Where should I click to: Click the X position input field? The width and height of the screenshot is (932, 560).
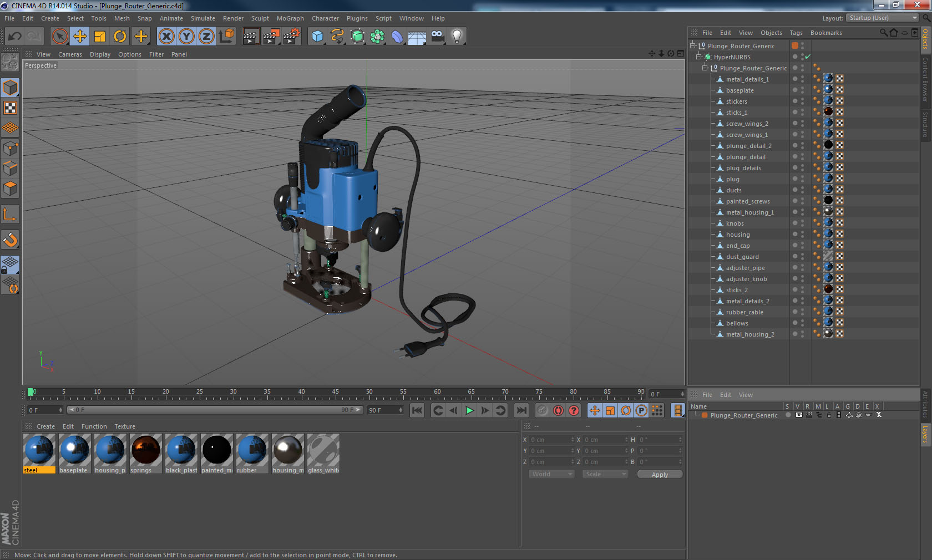point(551,440)
